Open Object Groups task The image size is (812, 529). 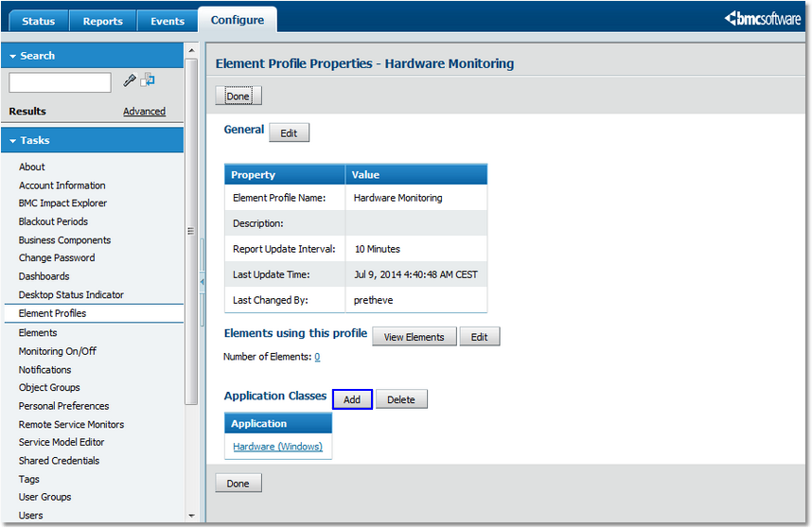[49, 387]
